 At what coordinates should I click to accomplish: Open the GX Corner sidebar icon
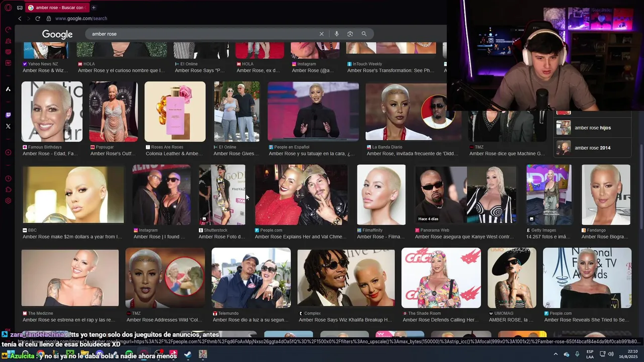coord(8,52)
